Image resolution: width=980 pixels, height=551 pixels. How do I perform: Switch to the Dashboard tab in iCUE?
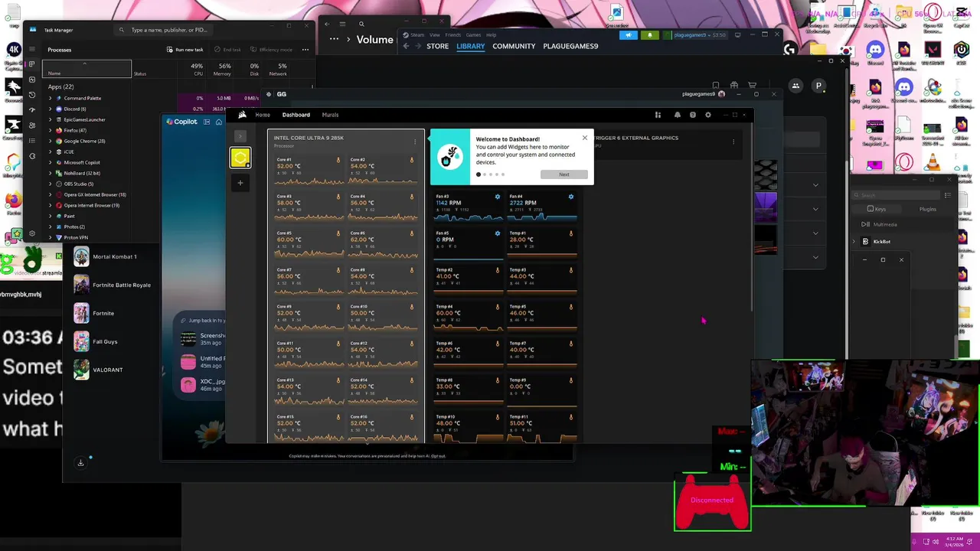point(296,115)
